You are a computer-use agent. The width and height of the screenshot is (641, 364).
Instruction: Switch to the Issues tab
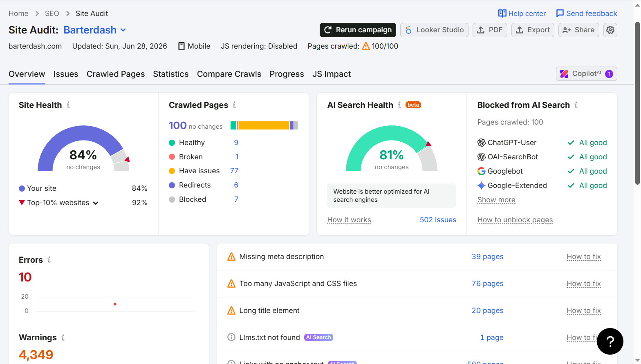point(66,74)
